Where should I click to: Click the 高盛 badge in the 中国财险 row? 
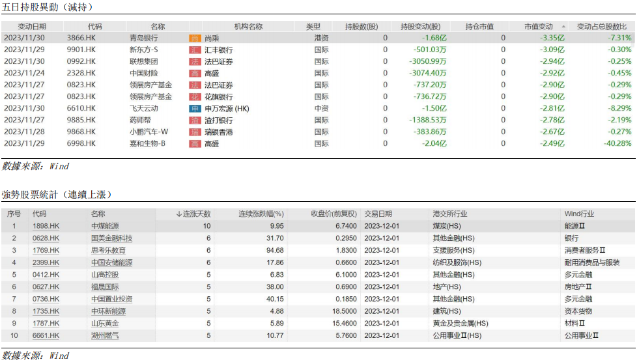click(x=195, y=74)
